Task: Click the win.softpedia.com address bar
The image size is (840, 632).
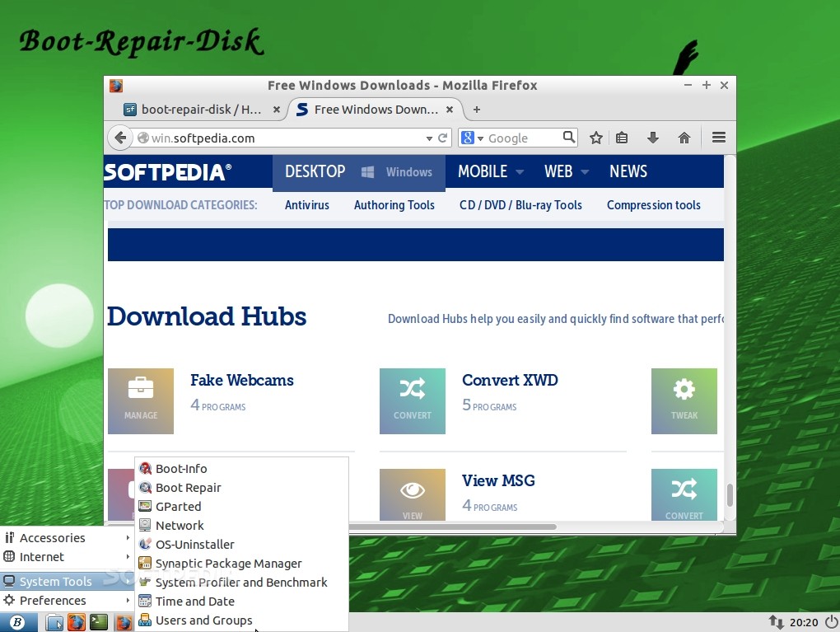Action: [x=284, y=138]
